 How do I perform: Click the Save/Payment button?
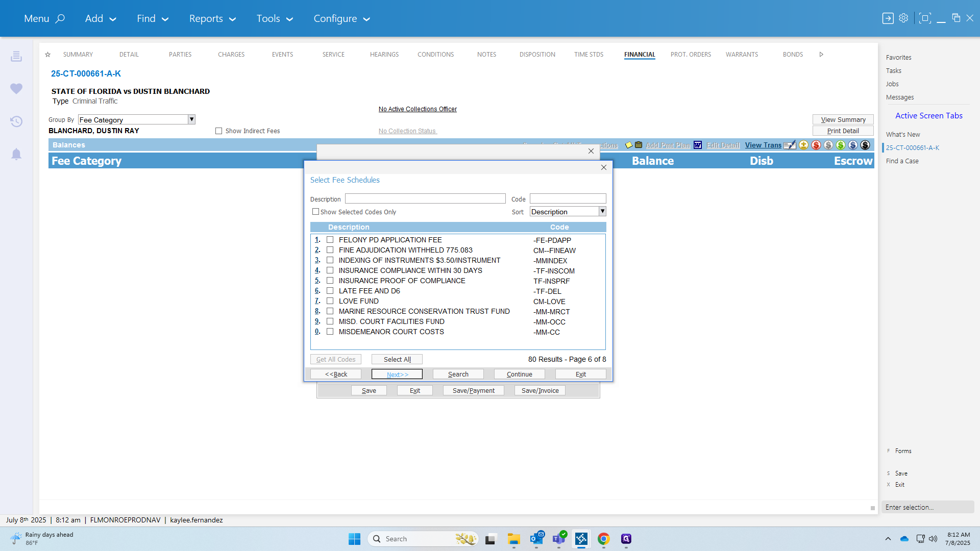coord(474,391)
